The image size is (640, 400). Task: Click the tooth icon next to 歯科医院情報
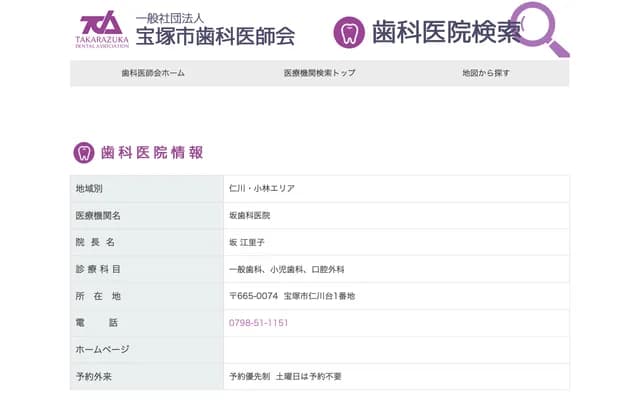point(84,152)
